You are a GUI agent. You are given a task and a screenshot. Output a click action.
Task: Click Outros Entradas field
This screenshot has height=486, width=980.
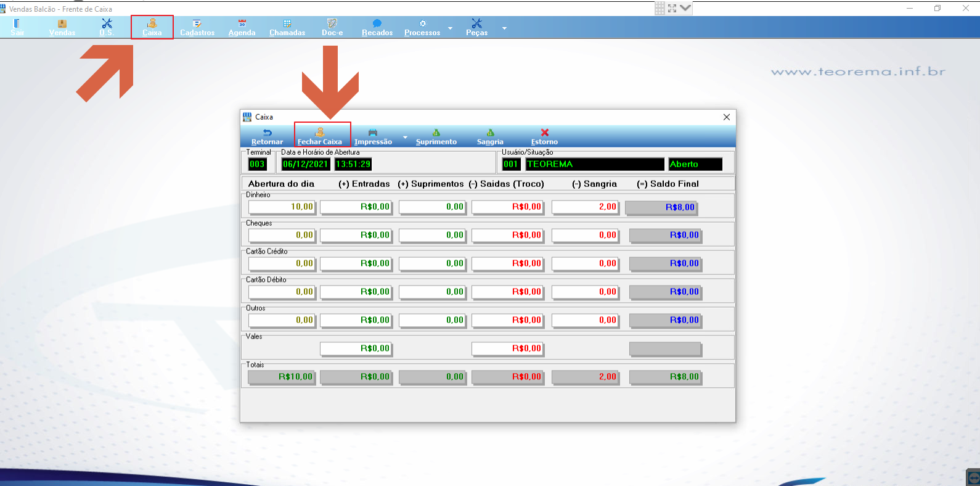(x=356, y=320)
